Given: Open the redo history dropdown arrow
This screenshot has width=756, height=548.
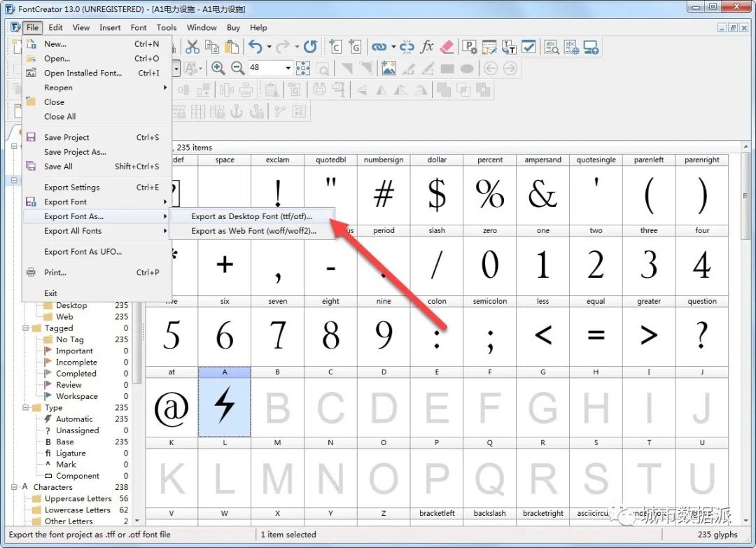Looking at the screenshot, I should click(297, 47).
